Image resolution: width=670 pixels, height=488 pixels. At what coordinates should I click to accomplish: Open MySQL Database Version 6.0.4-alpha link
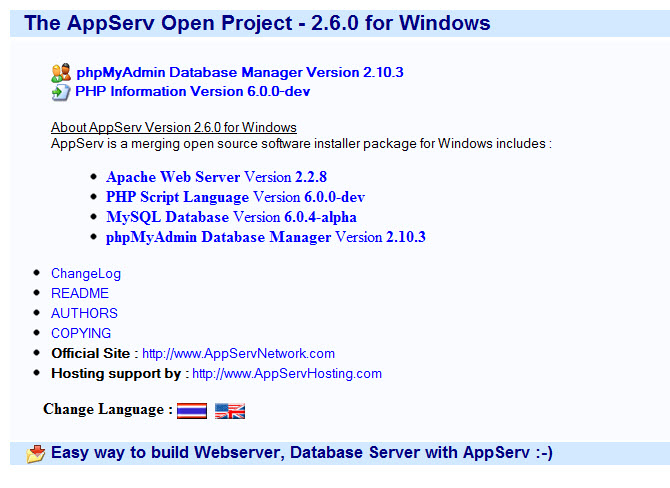(x=232, y=217)
